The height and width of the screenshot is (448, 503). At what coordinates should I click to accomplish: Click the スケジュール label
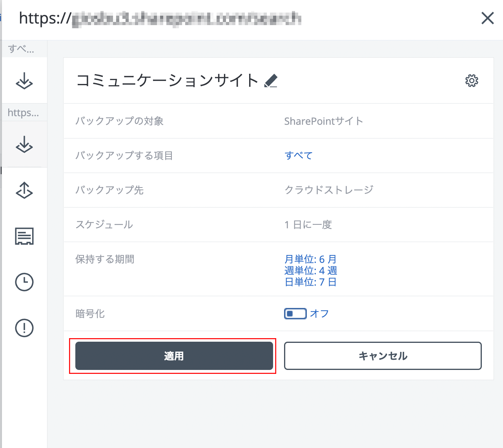point(104,225)
